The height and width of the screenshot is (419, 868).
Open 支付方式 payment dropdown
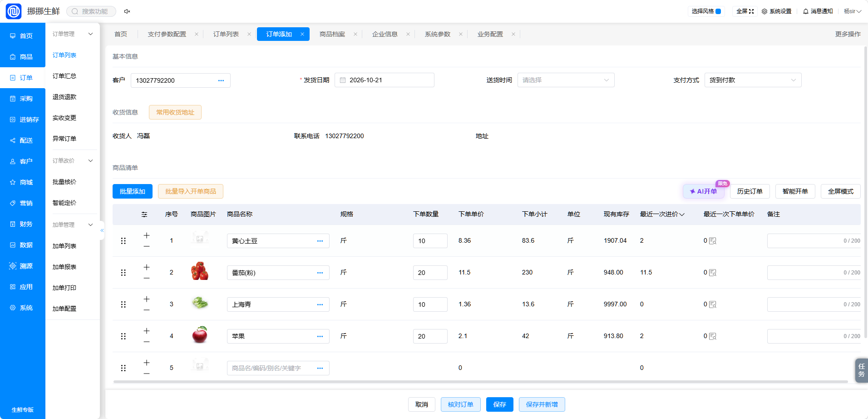point(753,80)
